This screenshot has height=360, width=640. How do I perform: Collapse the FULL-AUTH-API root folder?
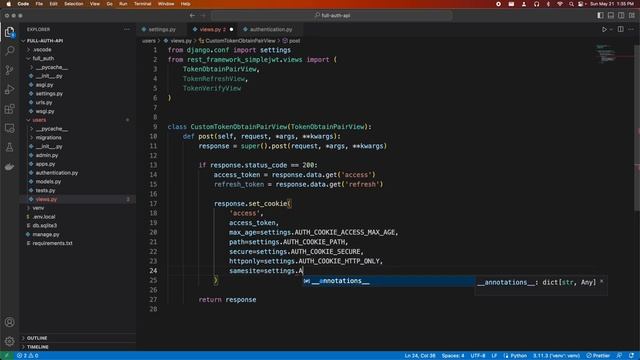(x=45, y=41)
